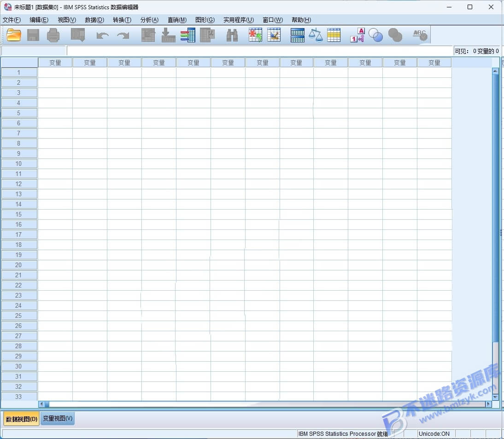Click the Save floppy disk icon

tap(33, 35)
